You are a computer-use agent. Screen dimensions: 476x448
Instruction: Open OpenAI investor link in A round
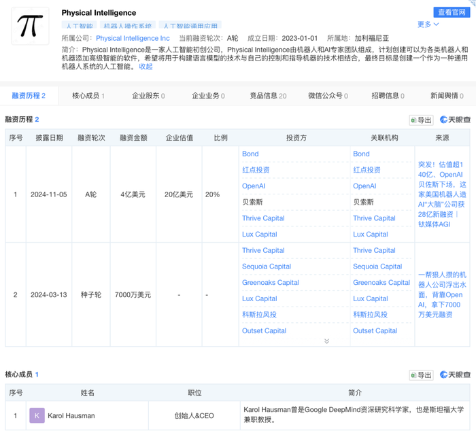pyautogui.click(x=254, y=186)
